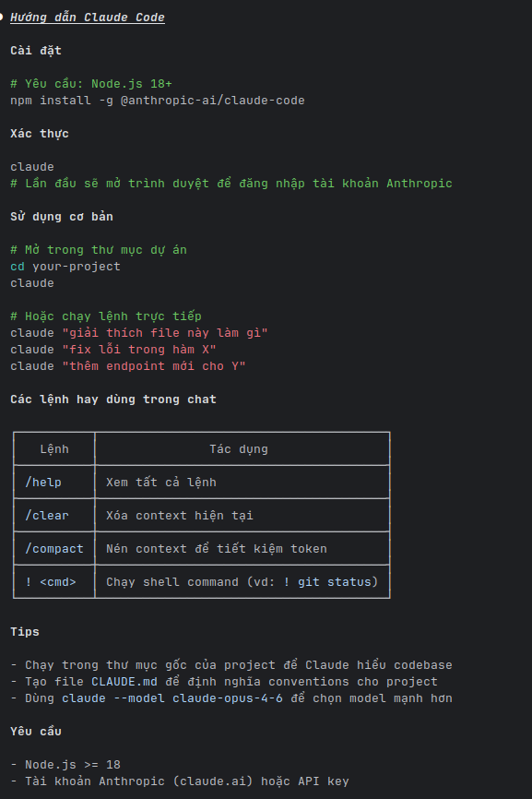Click the 'Xác thực' heading
The width and height of the screenshot is (532, 799).
click(40, 134)
